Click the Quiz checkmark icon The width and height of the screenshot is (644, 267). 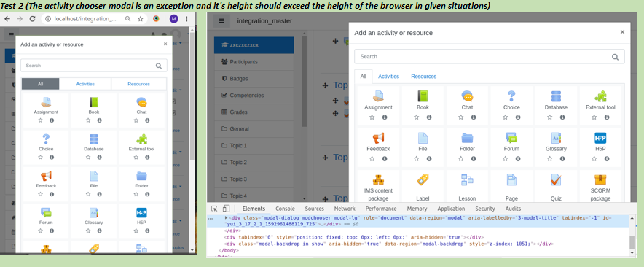pos(556,179)
